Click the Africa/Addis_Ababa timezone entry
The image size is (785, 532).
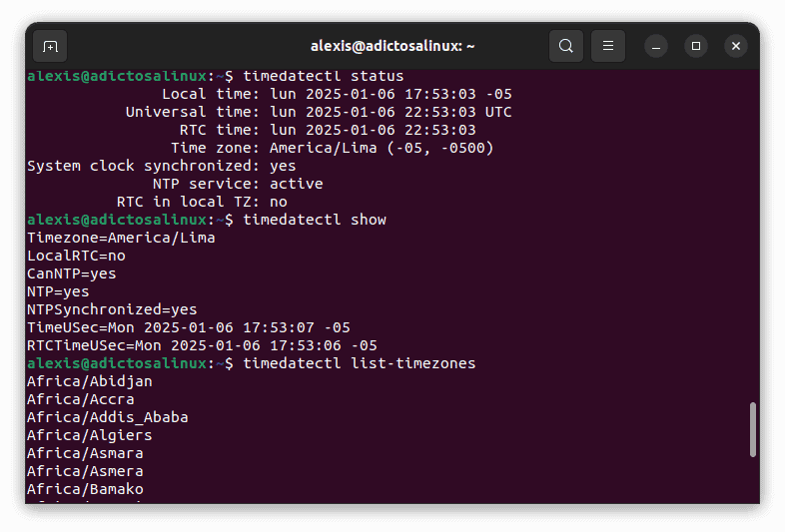(108, 417)
